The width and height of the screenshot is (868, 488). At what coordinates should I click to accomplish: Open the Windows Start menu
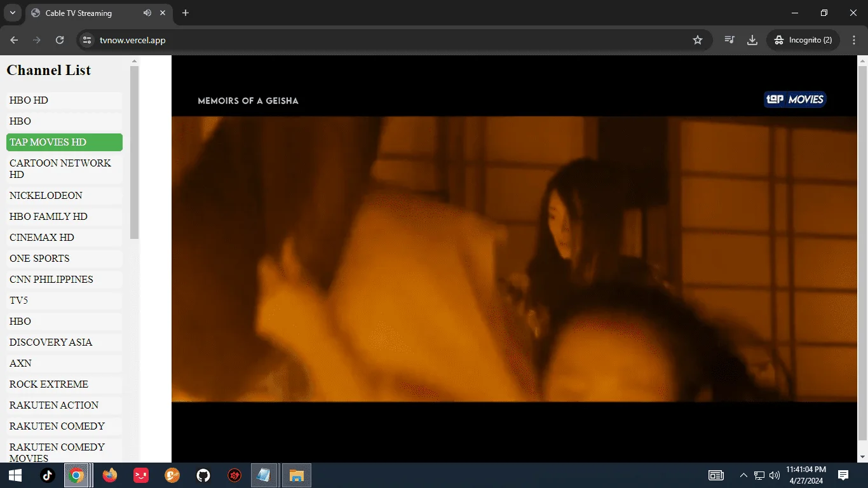15,475
